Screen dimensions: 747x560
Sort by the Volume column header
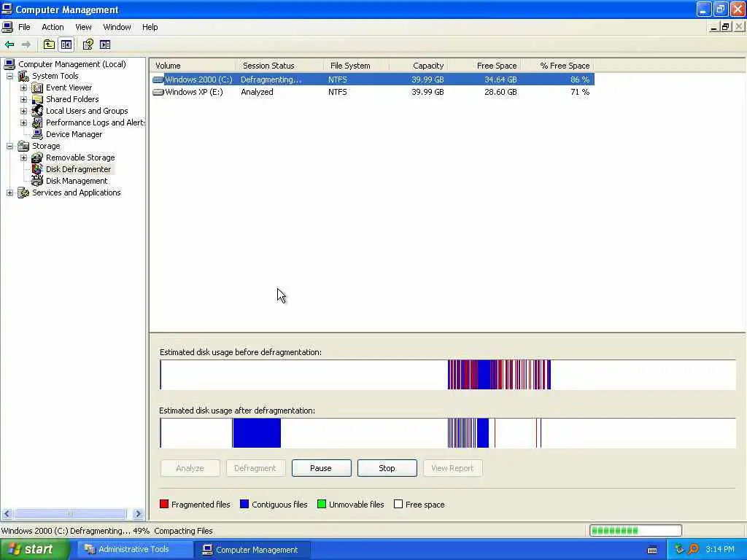pyautogui.click(x=193, y=66)
